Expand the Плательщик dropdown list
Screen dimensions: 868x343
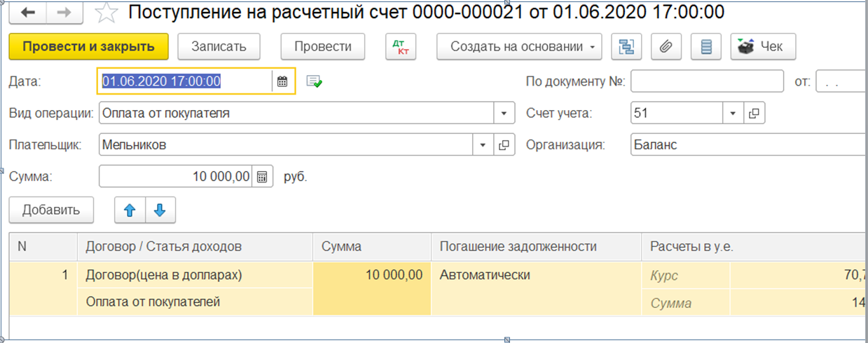coord(483,145)
